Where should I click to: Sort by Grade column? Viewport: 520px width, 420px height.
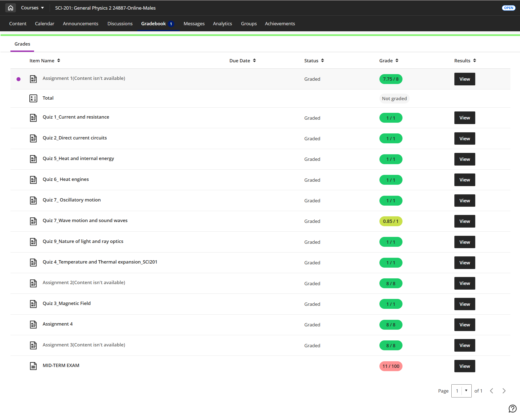(x=388, y=61)
